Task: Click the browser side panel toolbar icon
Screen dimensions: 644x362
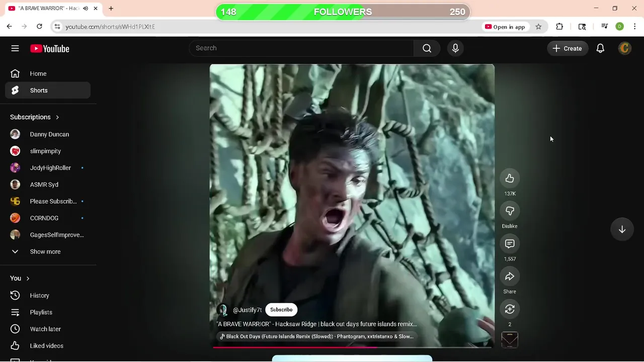Action: pyautogui.click(x=582, y=27)
